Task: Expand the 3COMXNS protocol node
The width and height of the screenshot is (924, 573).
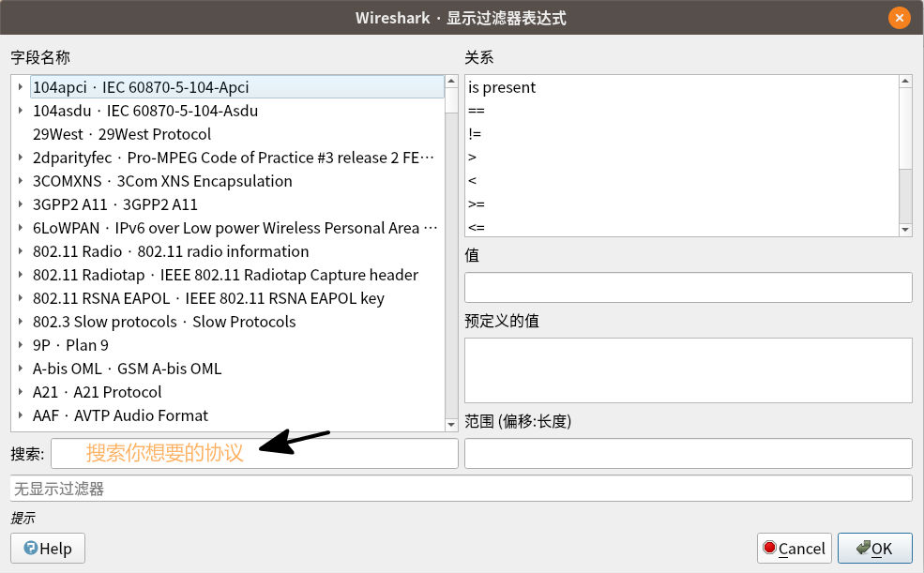Action: [21, 181]
